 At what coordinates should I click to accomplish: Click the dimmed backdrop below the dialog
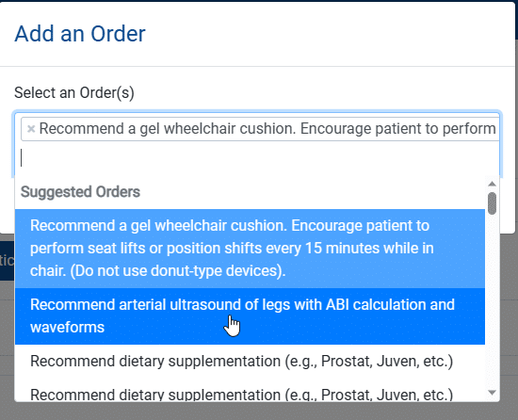point(259,412)
